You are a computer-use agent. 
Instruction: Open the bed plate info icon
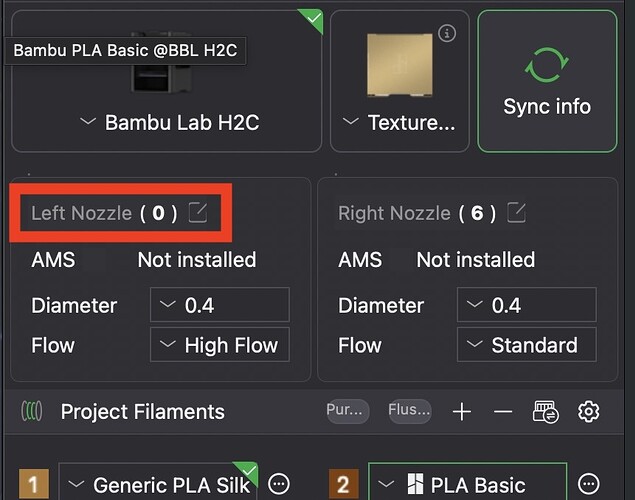(x=447, y=33)
